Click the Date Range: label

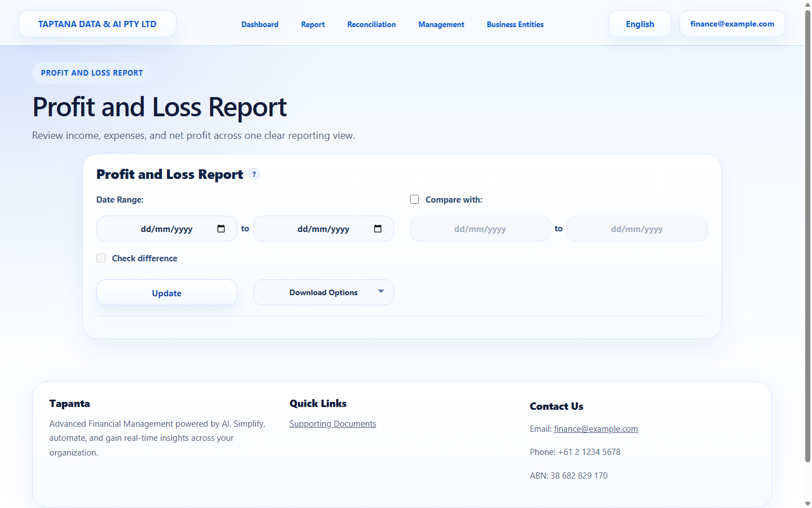[x=120, y=200]
